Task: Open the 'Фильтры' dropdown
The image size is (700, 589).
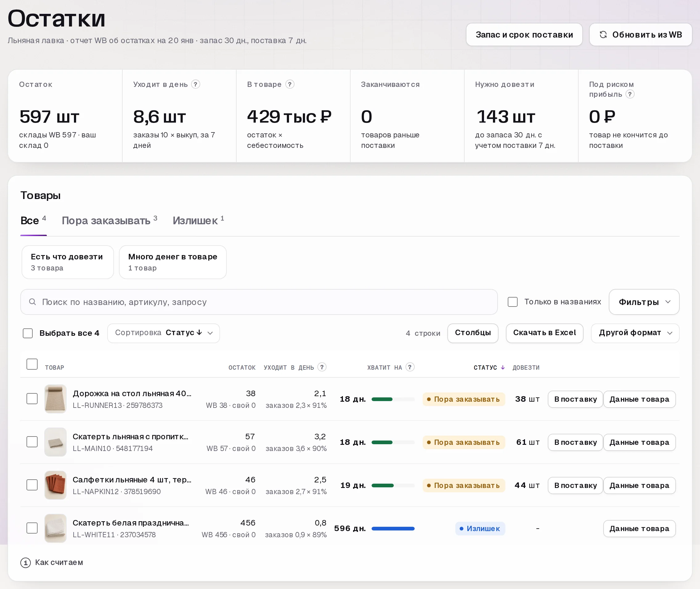Action: 644,302
